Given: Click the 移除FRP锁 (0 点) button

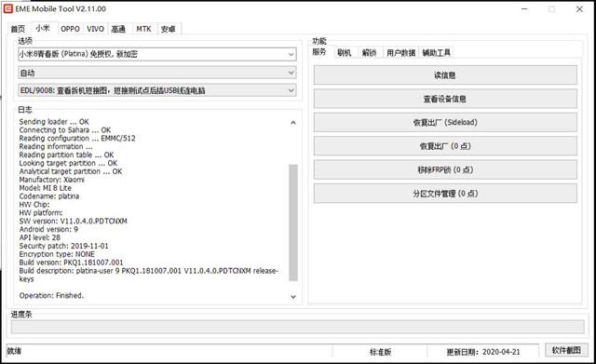Looking at the screenshot, I should pyautogui.click(x=445, y=169).
